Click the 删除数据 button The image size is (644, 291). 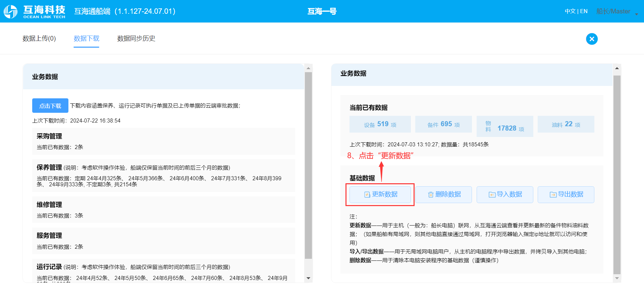(444, 195)
